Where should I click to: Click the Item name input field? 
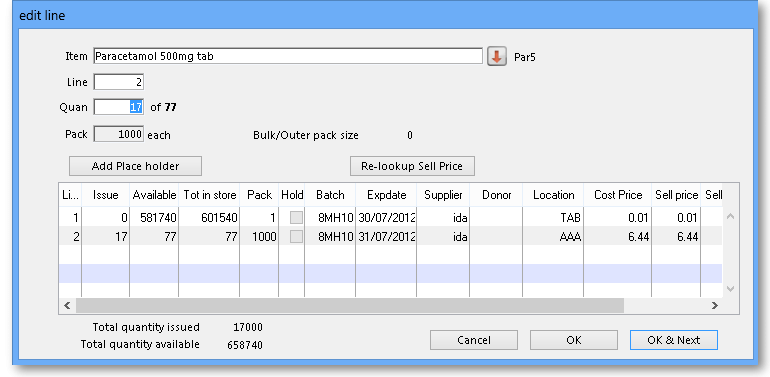288,56
